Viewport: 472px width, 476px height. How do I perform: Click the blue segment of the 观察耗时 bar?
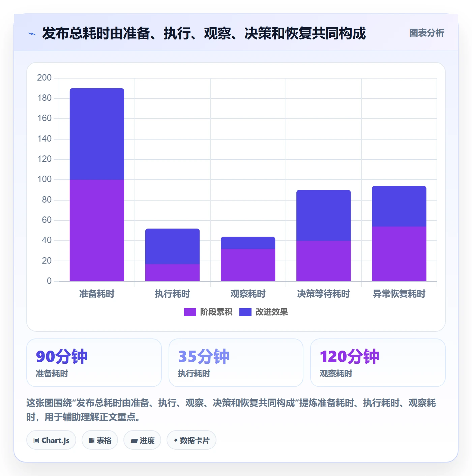click(248, 243)
